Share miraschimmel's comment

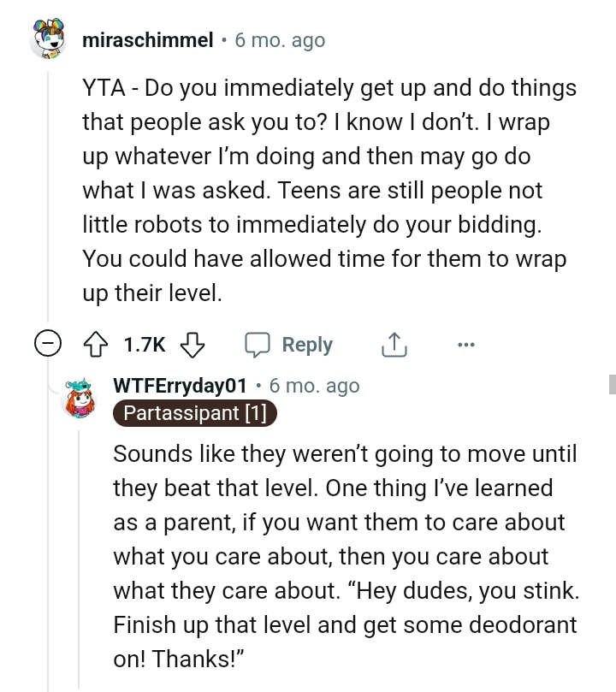click(391, 345)
